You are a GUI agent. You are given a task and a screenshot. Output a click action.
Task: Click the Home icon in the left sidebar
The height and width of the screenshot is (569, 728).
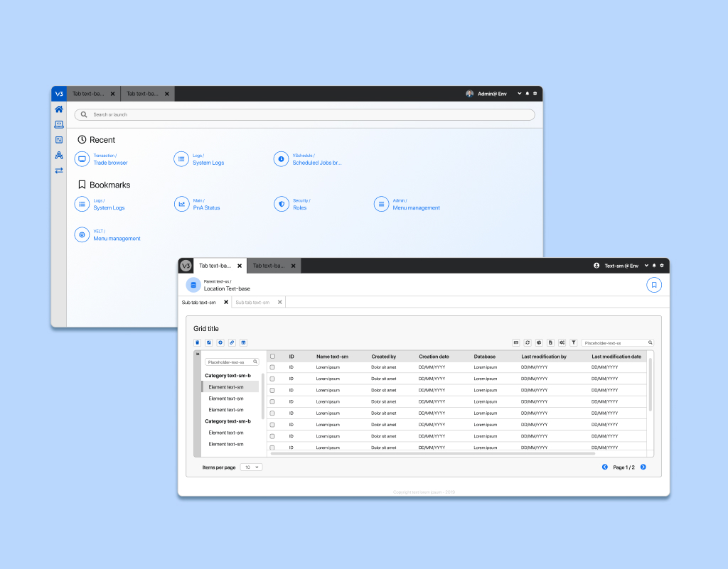(x=59, y=109)
